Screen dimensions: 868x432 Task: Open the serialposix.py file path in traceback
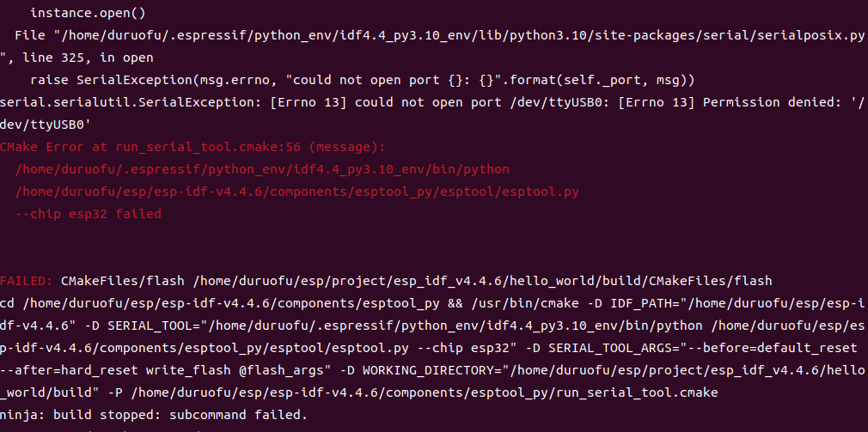coord(459,35)
